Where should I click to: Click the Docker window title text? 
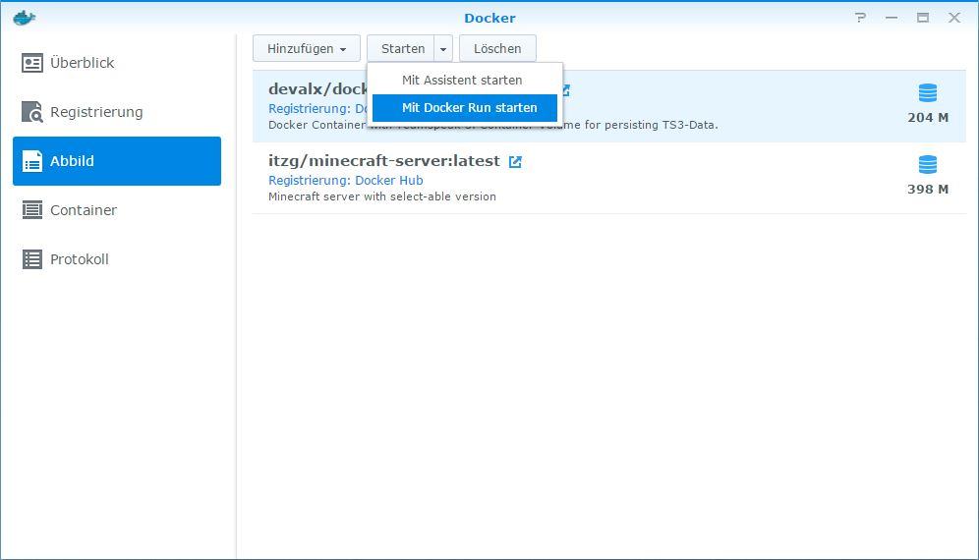pos(489,18)
